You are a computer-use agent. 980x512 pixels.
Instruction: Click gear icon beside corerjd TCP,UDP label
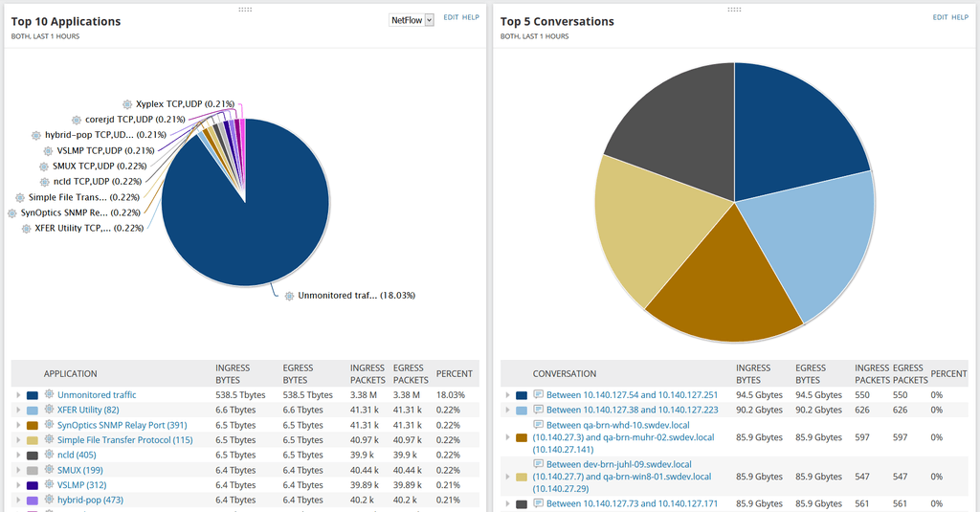point(77,120)
